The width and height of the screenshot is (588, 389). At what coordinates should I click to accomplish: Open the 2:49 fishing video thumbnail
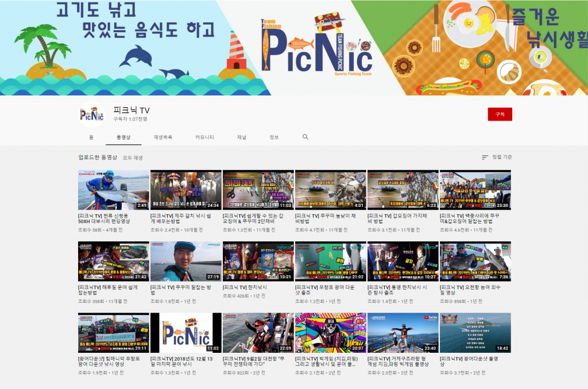[114, 190]
